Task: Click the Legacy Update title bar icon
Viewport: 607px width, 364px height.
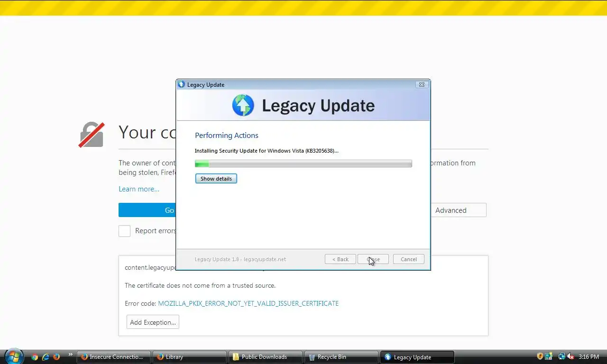Action: point(181,84)
